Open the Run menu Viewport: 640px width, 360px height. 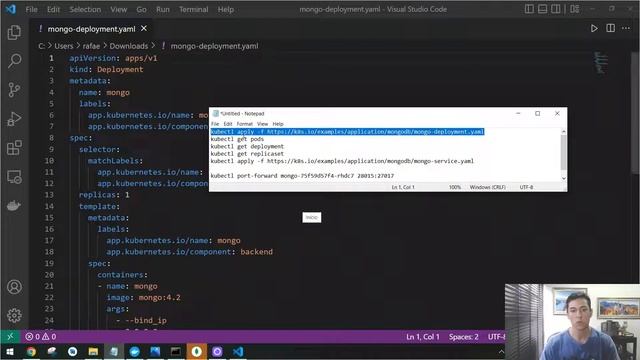[162, 9]
